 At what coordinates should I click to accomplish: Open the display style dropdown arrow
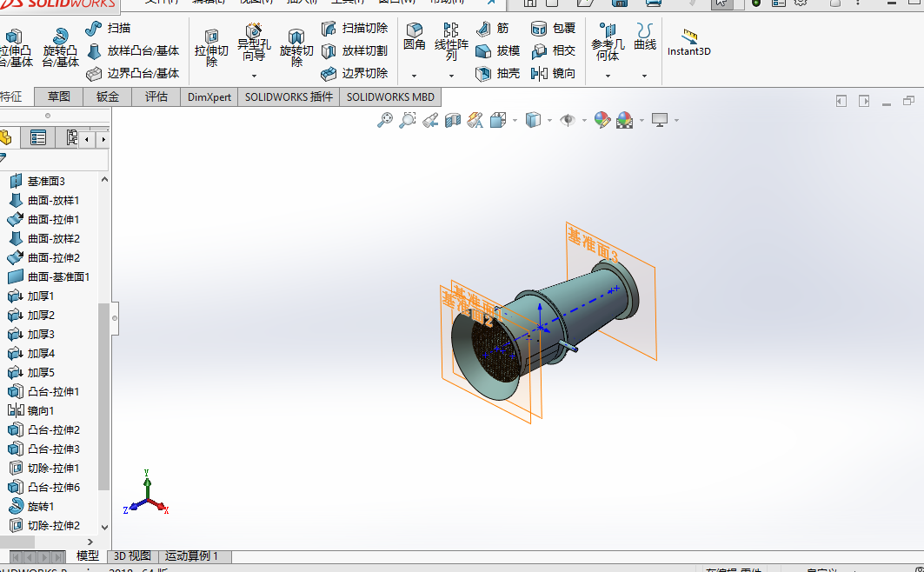tap(550, 121)
